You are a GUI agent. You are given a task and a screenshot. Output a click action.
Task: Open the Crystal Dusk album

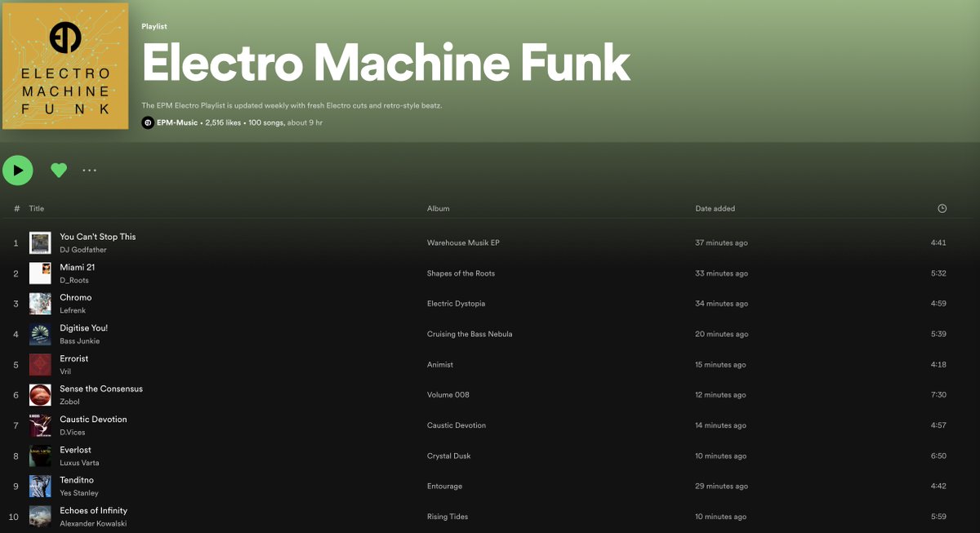click(449, 455)
